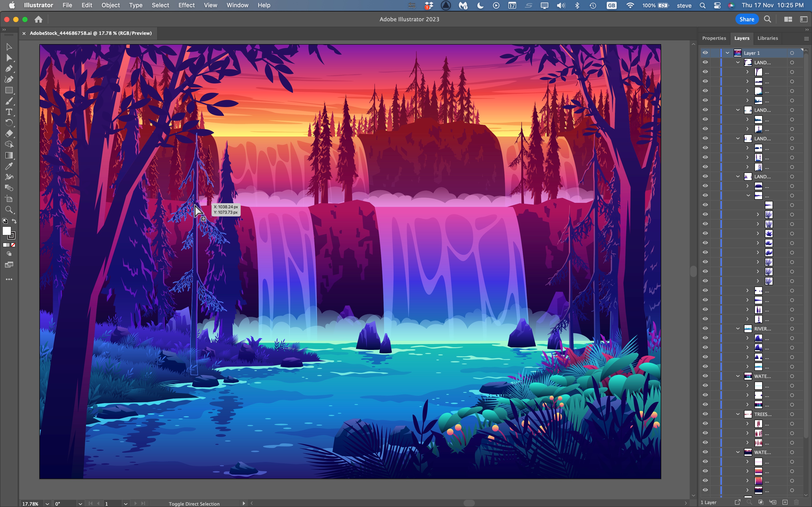Expand the Layer 1 group

point(727,53)
